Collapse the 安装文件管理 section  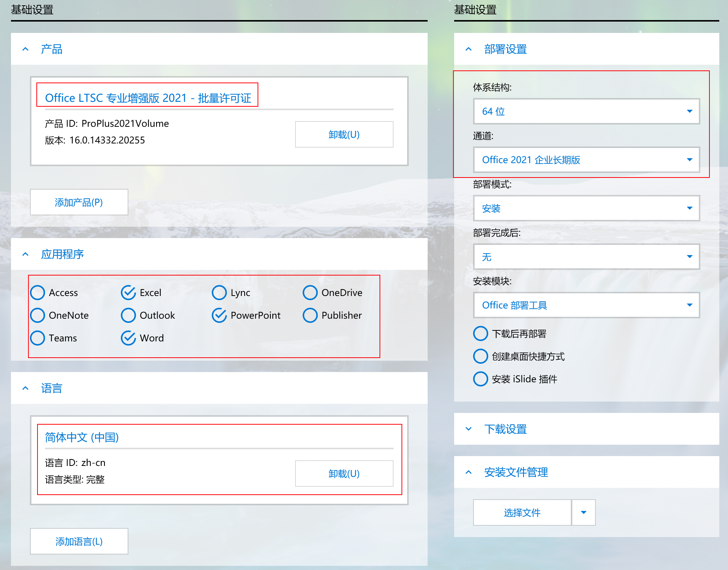point(469,472)
